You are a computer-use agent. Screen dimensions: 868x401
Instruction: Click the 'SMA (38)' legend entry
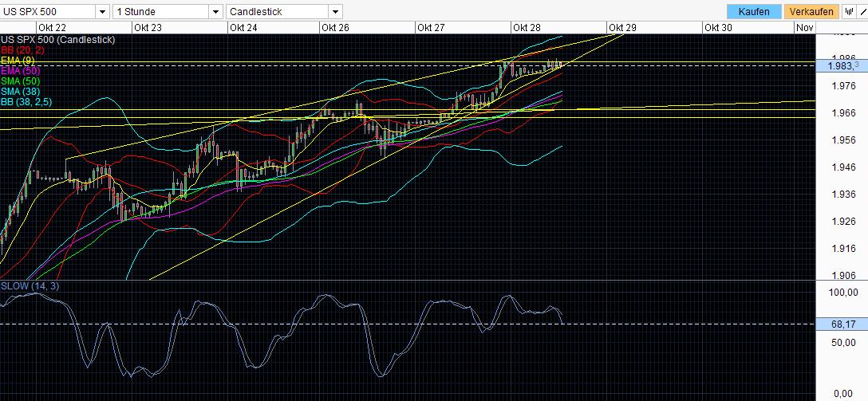click(21, 92)
